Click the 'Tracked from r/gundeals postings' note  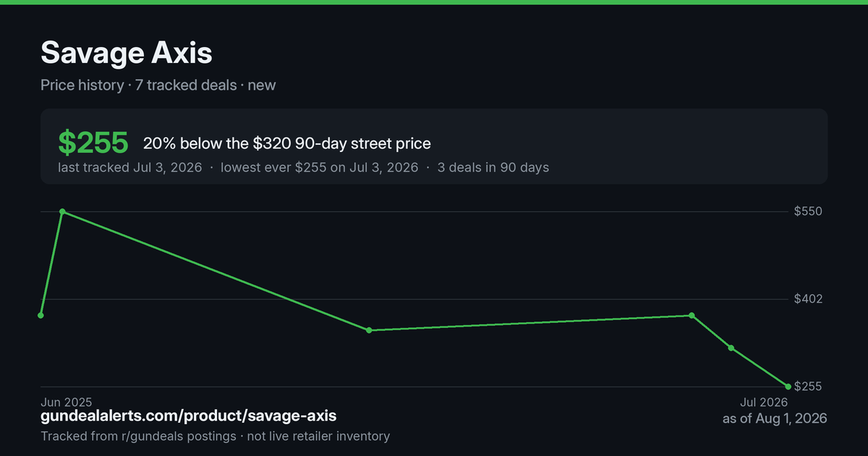pos(138,436)
